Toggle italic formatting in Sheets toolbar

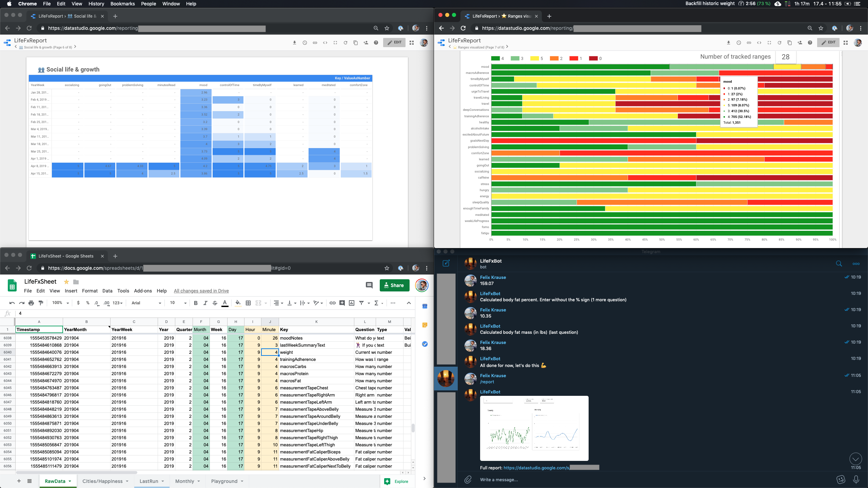click(205, 303)
